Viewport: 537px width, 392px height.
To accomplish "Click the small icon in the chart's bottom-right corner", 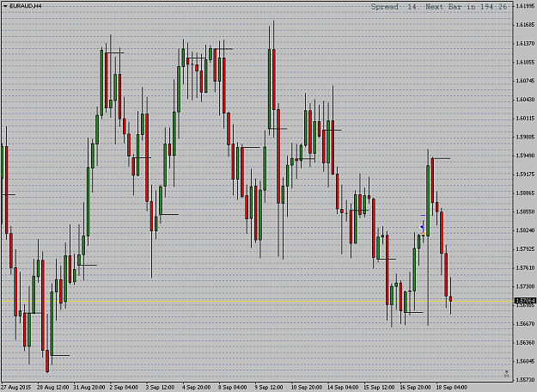I will (x=507, y=373).
